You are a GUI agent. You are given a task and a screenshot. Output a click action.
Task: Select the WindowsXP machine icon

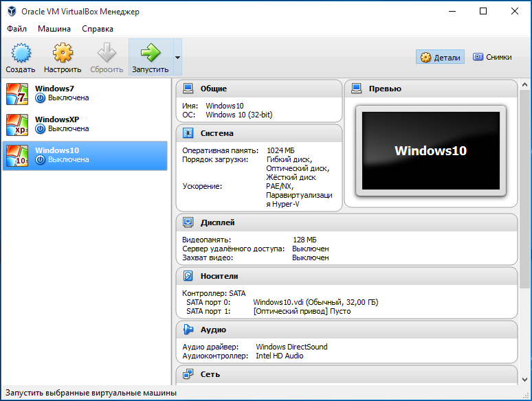coord(17,125)
